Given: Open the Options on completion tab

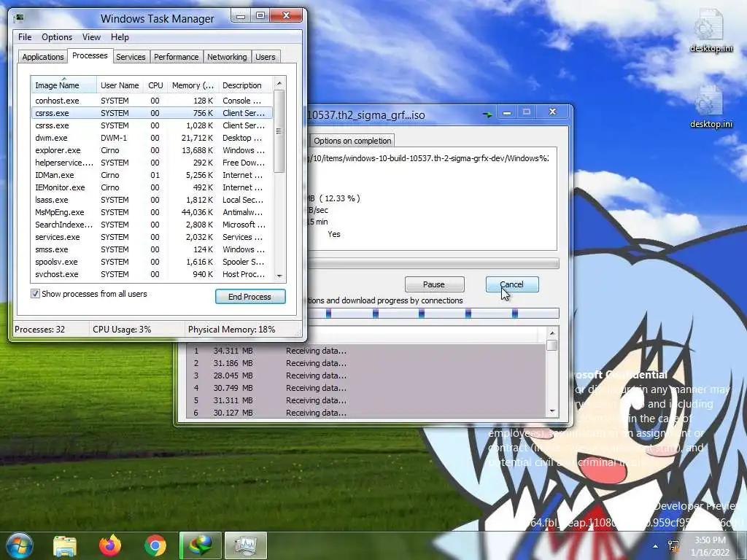Looking at the screenshot, I should (x=352, y=141).
